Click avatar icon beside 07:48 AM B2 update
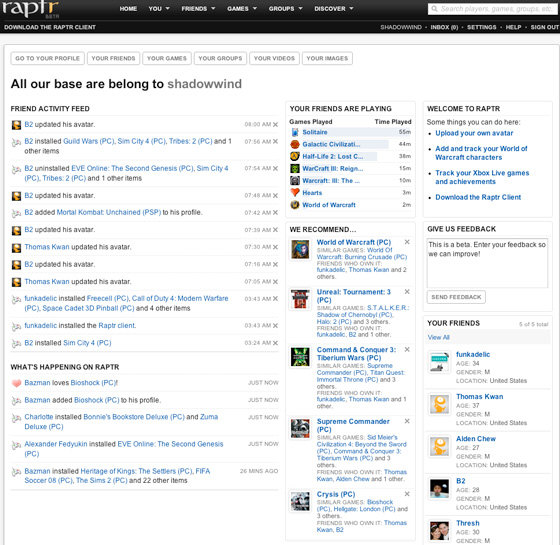The width and height of the screenshot is (560, 545). pyautogui.click(x=16, y=196)
